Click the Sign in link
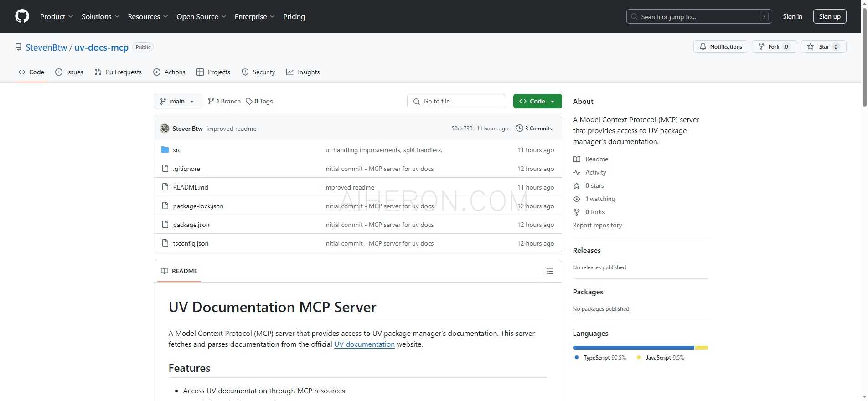Image resolution: width=868 pixels, height=401 pixels. click(792, 16)
